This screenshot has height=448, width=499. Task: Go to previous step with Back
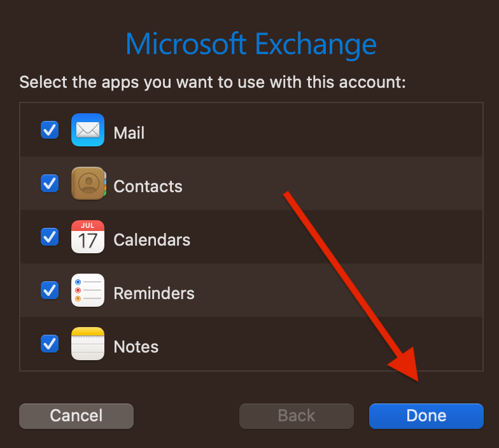297,416
